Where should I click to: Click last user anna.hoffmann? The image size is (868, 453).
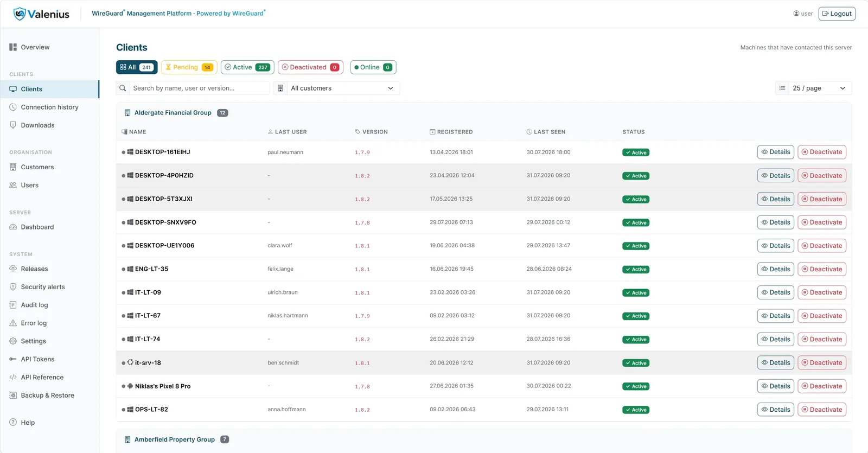click(286, 410)
